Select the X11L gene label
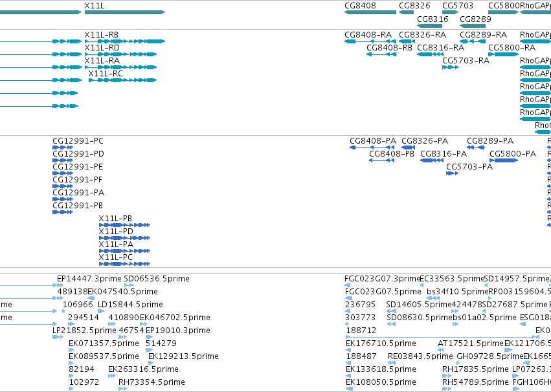The height and width of the screenshot is (392, 551). (x=94, y=6)
